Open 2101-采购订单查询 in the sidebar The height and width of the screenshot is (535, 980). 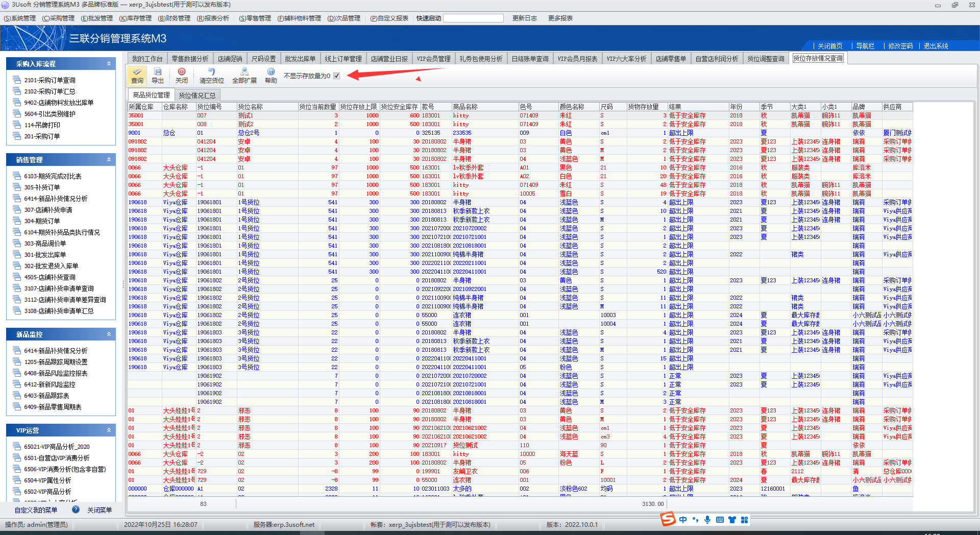50,80
